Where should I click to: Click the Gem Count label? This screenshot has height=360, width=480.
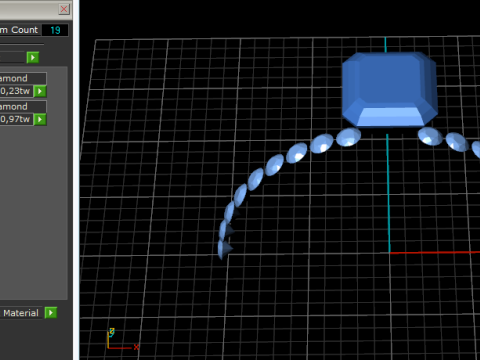[19, 30]
